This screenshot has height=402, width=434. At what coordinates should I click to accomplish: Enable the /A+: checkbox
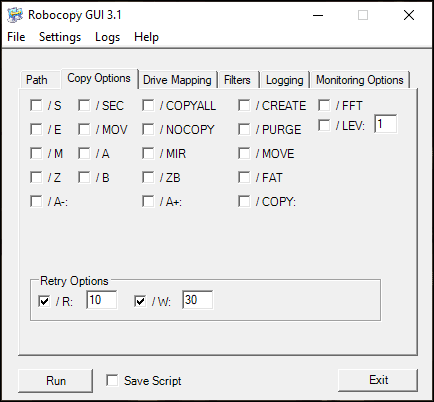[x=148, y=202]
